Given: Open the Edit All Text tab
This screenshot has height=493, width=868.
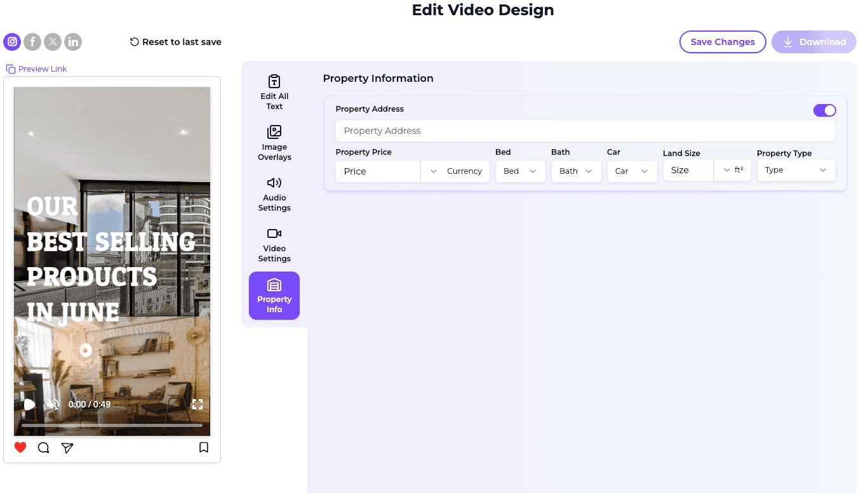Looking at the screenshot, I should coord(274,91).
